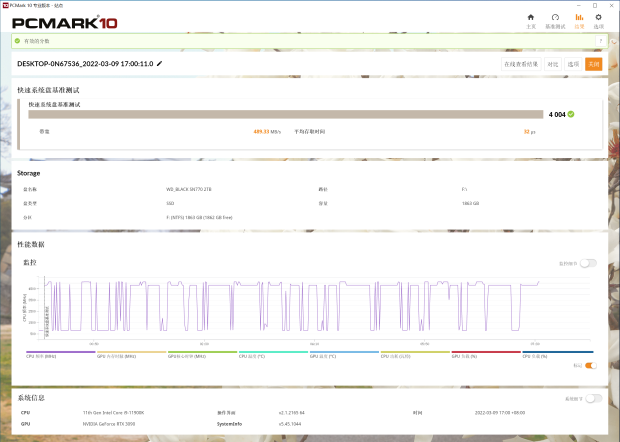
Task: Maximize the PCMark 10 window
Action: pos(595,6)
